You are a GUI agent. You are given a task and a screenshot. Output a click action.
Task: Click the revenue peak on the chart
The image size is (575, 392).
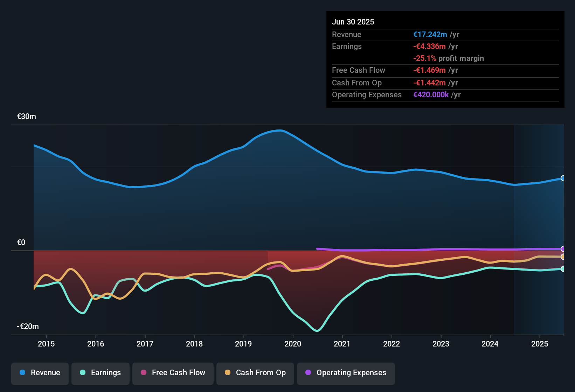click(279, 130)
